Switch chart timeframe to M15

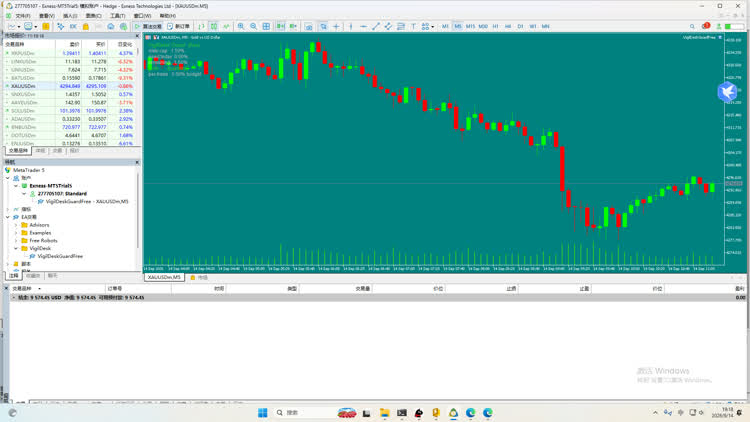[x=470, y=26]
